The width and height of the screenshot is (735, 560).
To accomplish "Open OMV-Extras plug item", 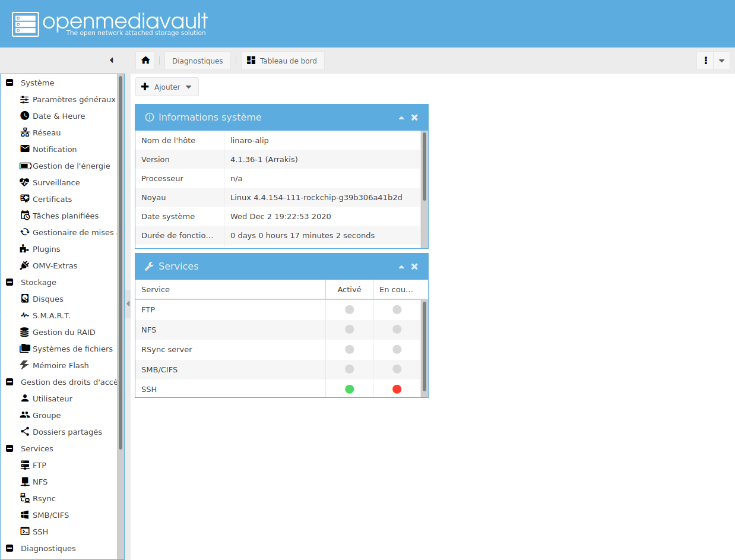I will click(x=55, y=265).
